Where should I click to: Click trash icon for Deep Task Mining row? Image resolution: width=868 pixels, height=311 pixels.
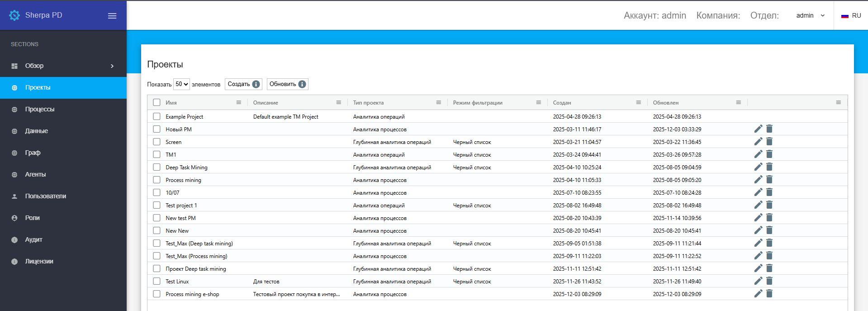tap(769, 167)
